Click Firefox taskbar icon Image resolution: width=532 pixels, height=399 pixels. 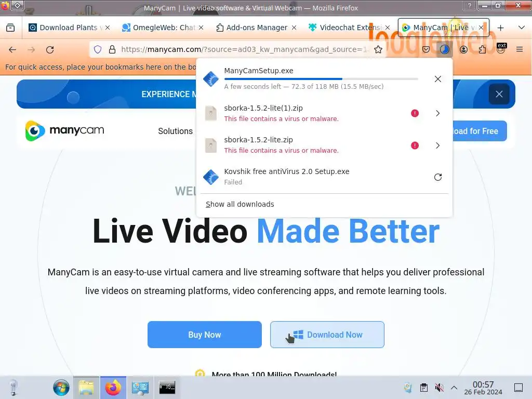point(113,388)
